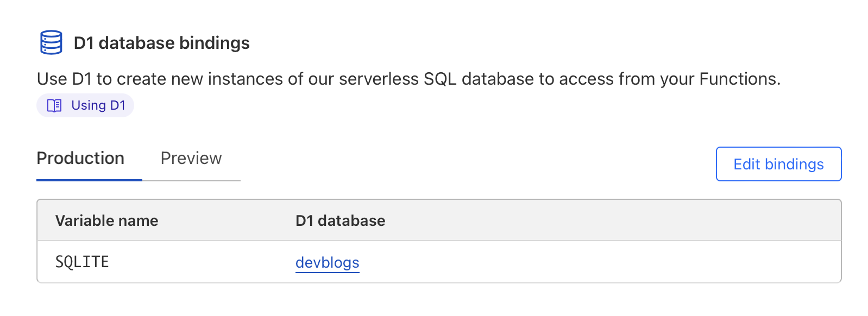Open the Using D1 documentation badge
This screenshot has width=868, height=316.
click(x=85, y=105)
